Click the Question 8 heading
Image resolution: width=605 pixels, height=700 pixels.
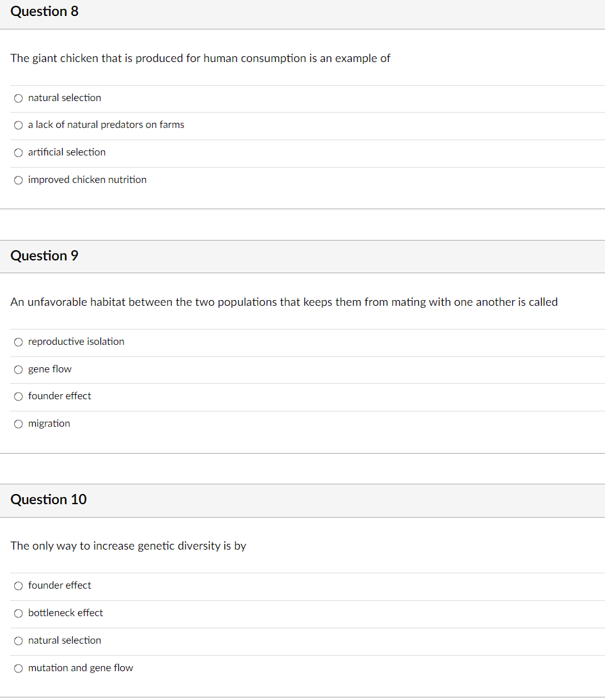click(44, 11)
